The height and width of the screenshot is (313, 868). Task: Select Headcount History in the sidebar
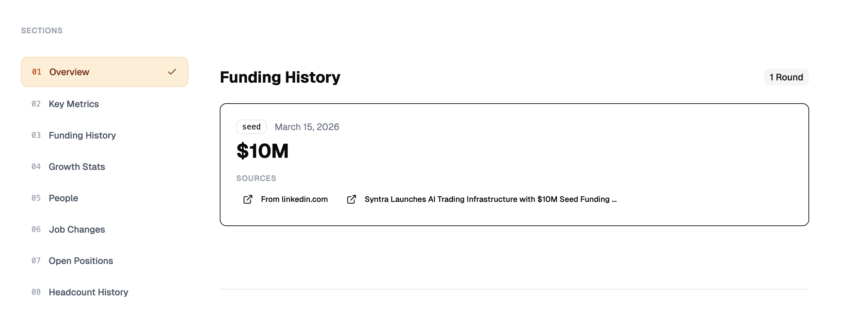click(88, 292)
